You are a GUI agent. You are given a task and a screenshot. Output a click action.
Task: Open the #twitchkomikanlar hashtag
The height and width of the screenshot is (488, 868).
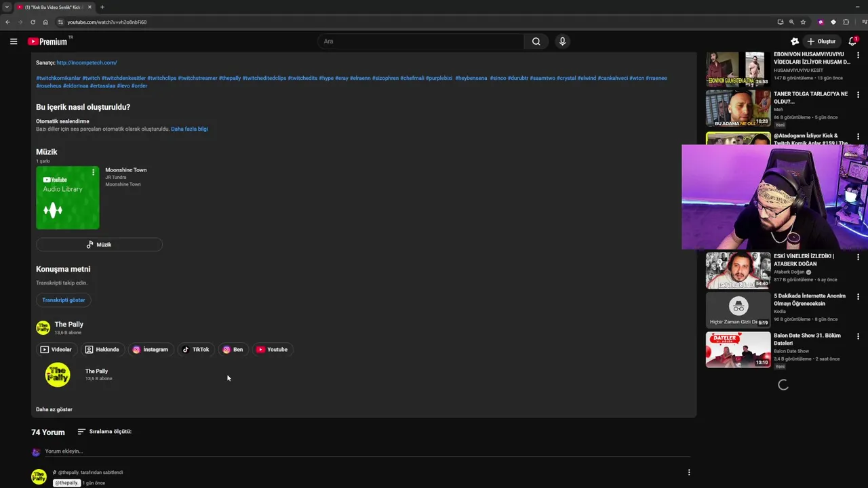(58, 78)
